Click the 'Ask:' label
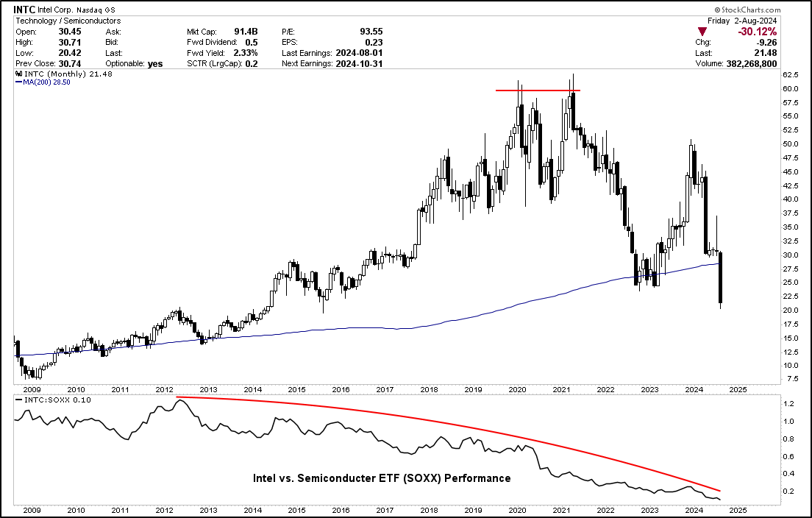 coord(113,32)
